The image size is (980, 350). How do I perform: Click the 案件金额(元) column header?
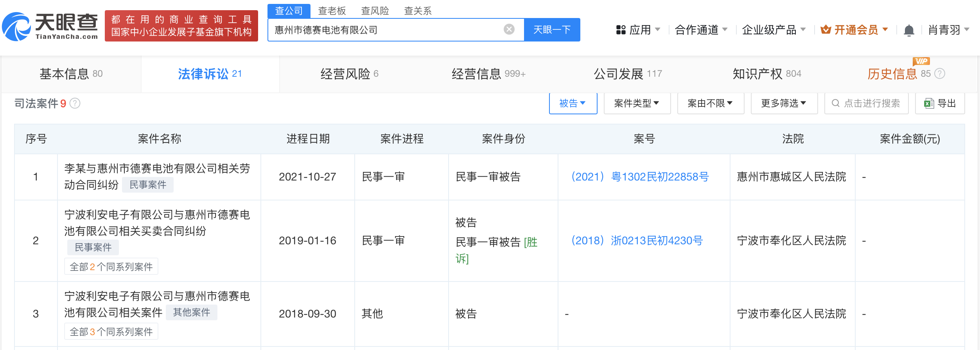point(910,139)
